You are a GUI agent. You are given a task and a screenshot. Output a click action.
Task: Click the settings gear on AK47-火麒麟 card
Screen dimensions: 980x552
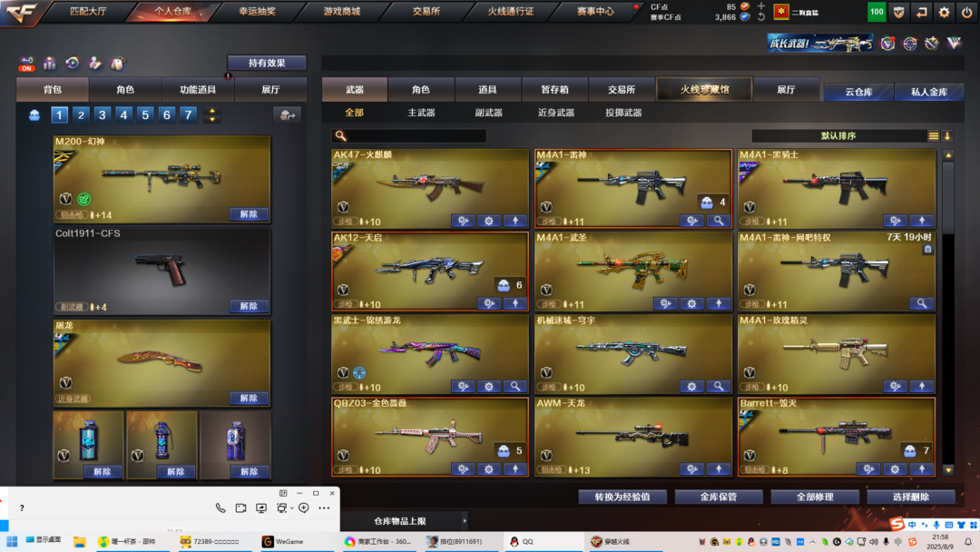489,221
